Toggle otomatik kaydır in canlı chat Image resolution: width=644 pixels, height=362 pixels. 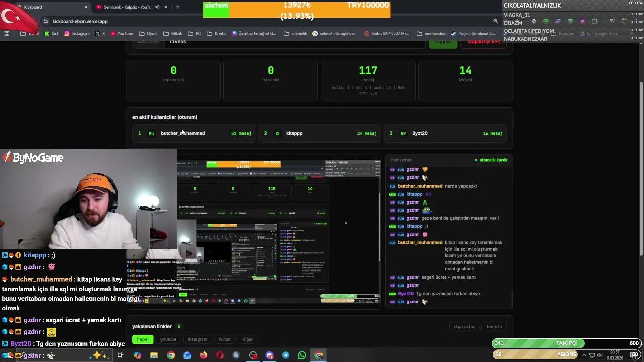click(x=491, y=160)
